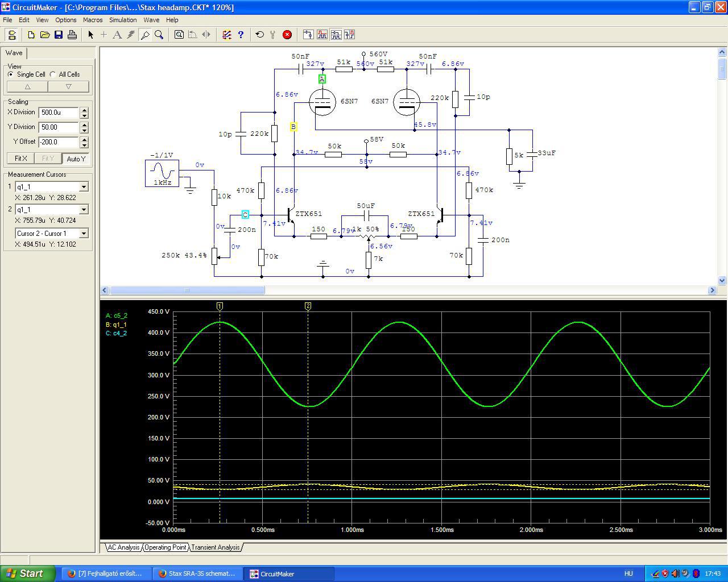Click the X Division input field
The width and height of the screenshot is (728, 582).
coord(59,113)
